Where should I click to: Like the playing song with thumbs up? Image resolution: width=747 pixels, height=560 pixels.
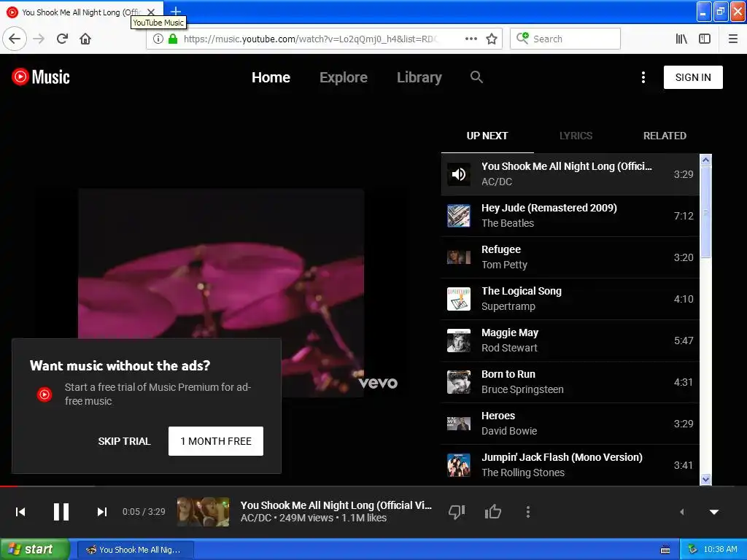[x=492, y=511]
